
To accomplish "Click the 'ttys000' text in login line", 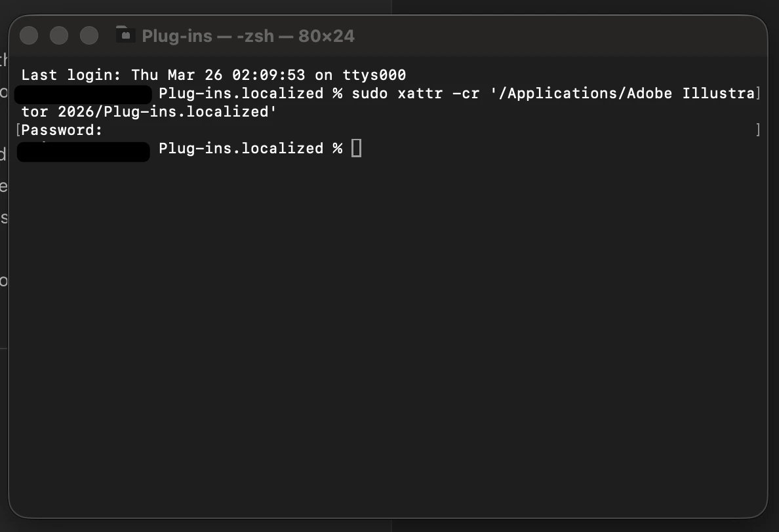I will [374, 75].
